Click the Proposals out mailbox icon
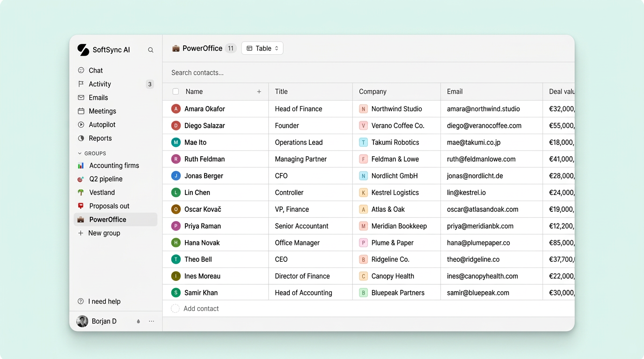 [x=81, y=206]
